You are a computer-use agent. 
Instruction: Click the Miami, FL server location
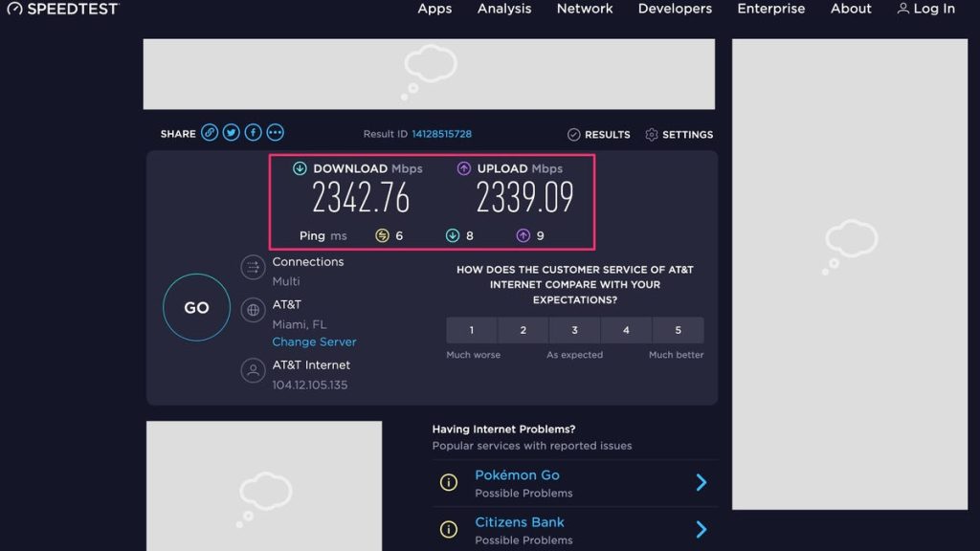point(299,324)
